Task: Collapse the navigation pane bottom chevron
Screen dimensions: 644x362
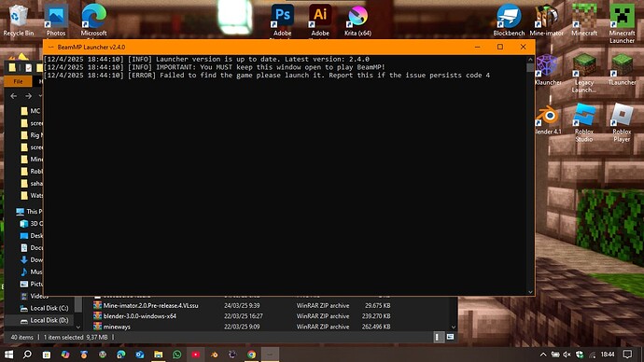Action: coord(78,327)
